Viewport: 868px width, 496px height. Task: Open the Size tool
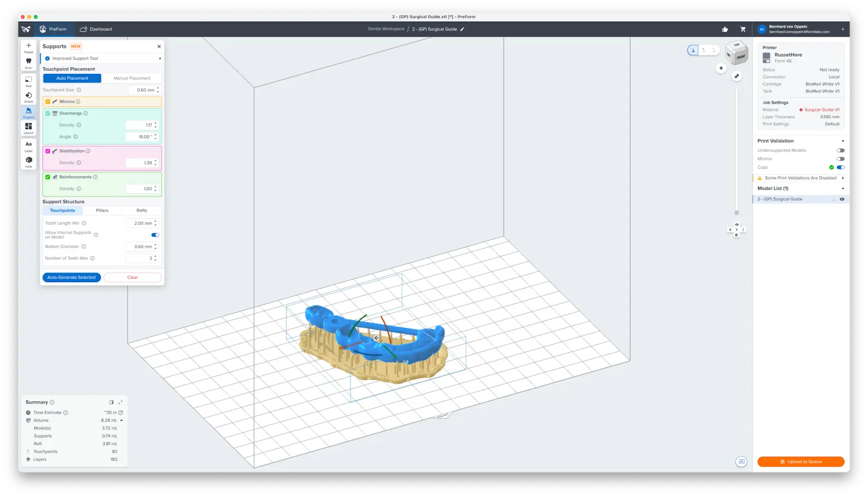click(28, 80)
